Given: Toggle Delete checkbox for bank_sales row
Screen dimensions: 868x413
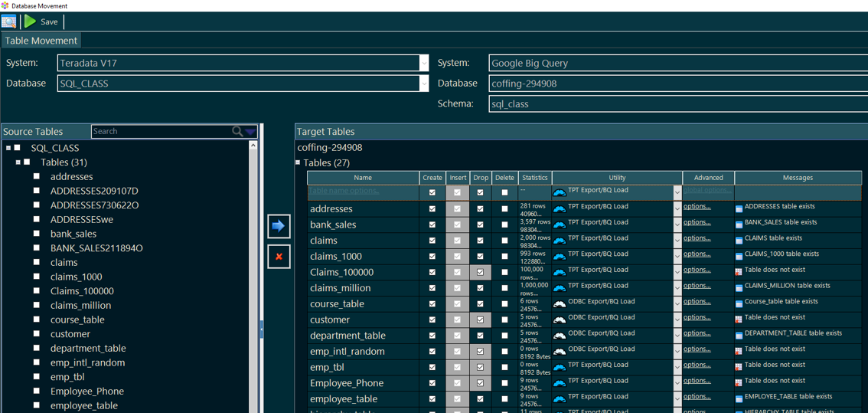Looking at the screenshot, I should tap(504, 225).
